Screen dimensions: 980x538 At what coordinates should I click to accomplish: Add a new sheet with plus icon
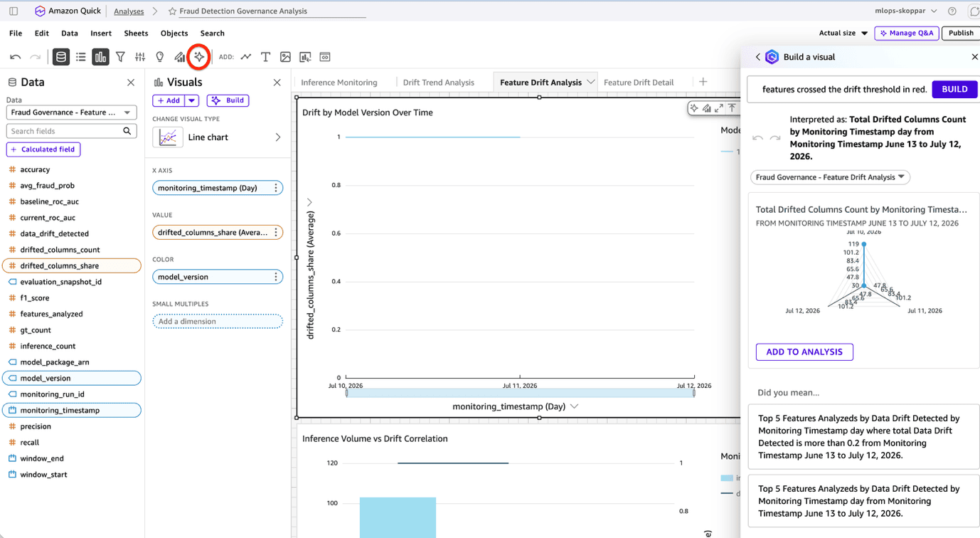point(703,82)
